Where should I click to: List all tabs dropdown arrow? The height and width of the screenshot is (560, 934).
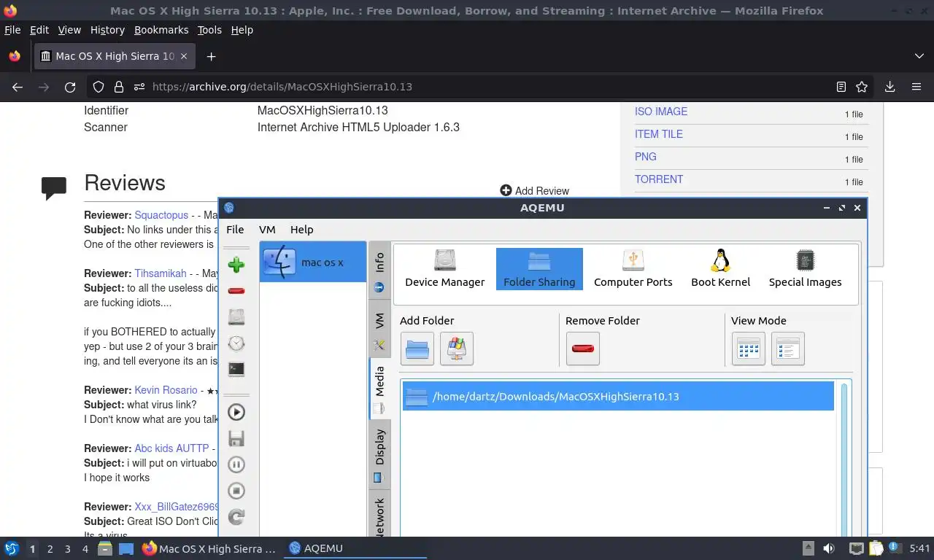click(x=919, y=56)
